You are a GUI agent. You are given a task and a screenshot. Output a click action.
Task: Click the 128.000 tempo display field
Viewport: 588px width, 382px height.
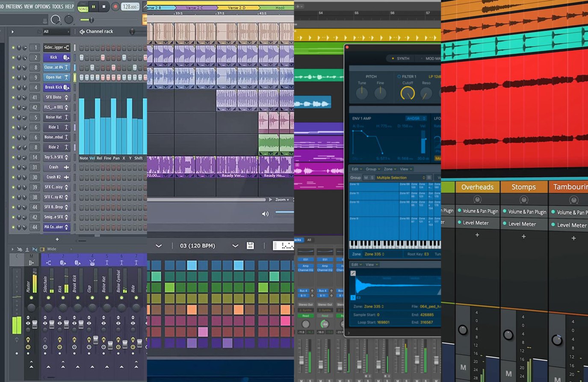point(130,7)
